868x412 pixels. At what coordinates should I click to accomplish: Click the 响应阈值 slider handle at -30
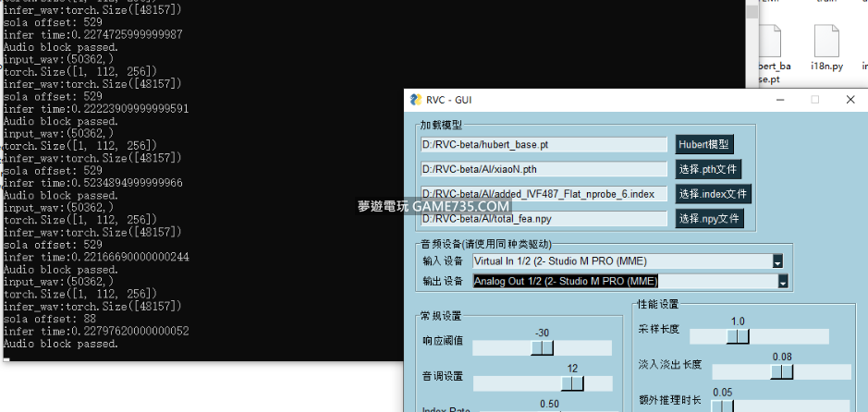coord(542,348)
